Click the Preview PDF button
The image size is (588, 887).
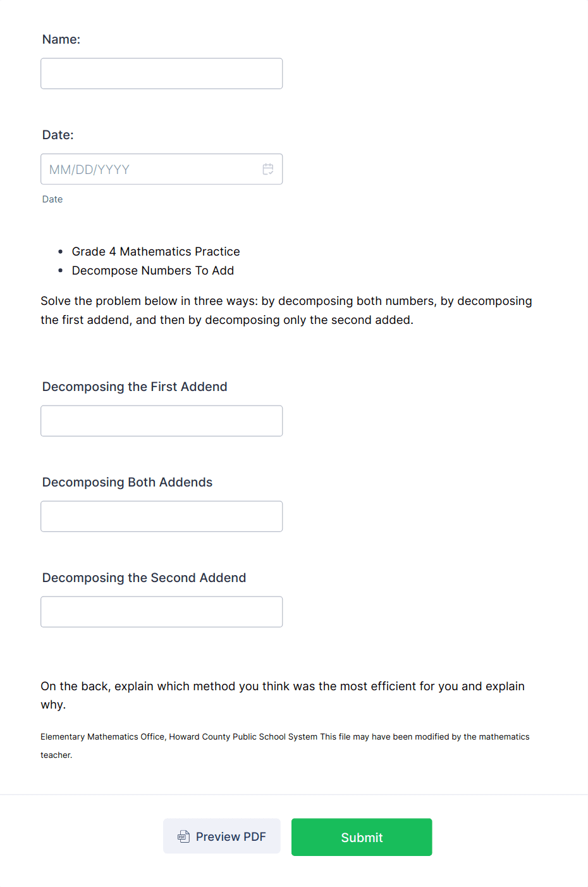[221, 836]
